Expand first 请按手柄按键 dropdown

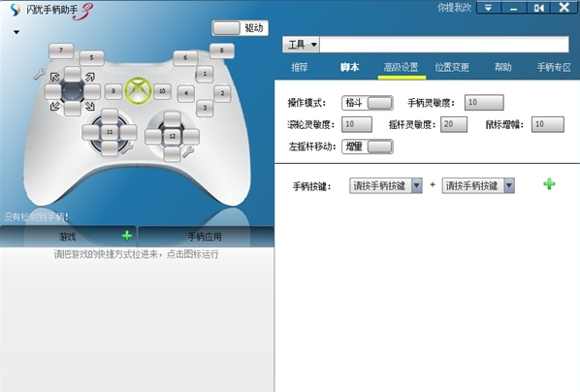click(x=416, y=185)
